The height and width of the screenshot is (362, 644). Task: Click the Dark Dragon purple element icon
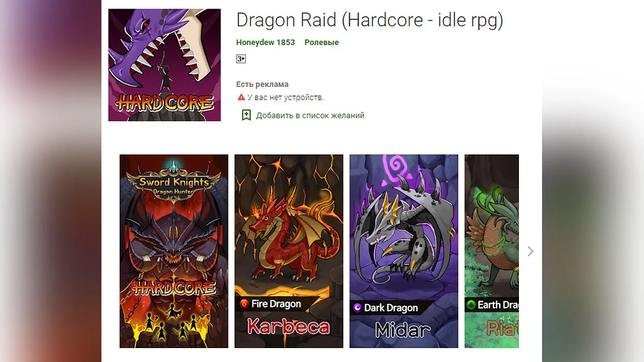click(x=357, y=308)
